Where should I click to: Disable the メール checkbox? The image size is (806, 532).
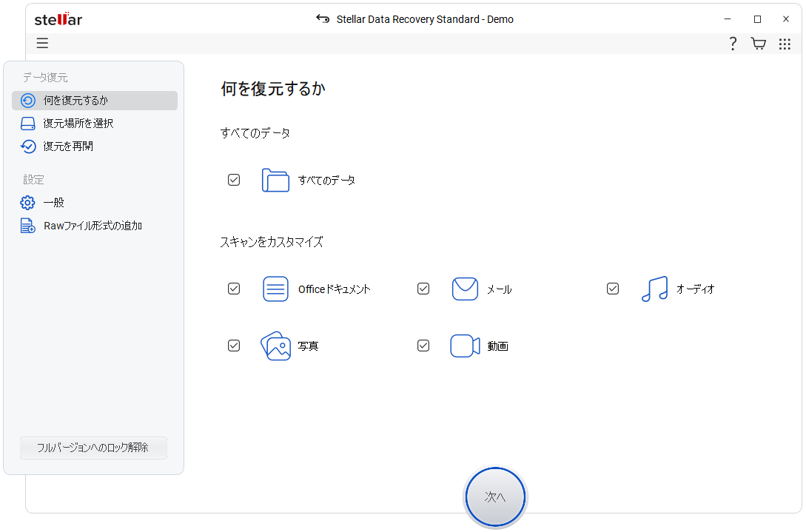[423, 289]
